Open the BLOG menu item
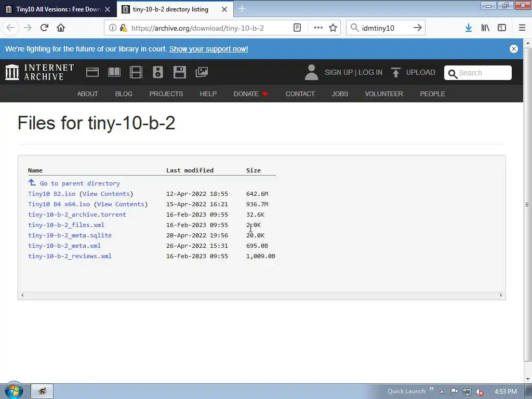This screenshot has width=532, height=399. [124, 94]
